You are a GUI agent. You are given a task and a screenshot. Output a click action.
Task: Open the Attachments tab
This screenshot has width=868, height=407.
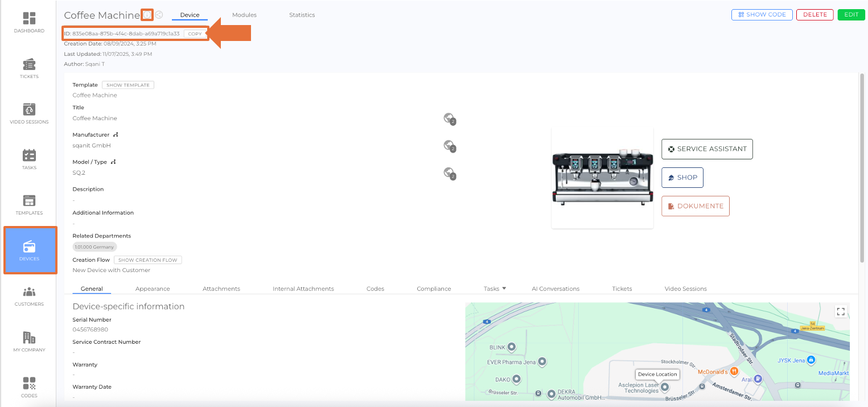221,289
